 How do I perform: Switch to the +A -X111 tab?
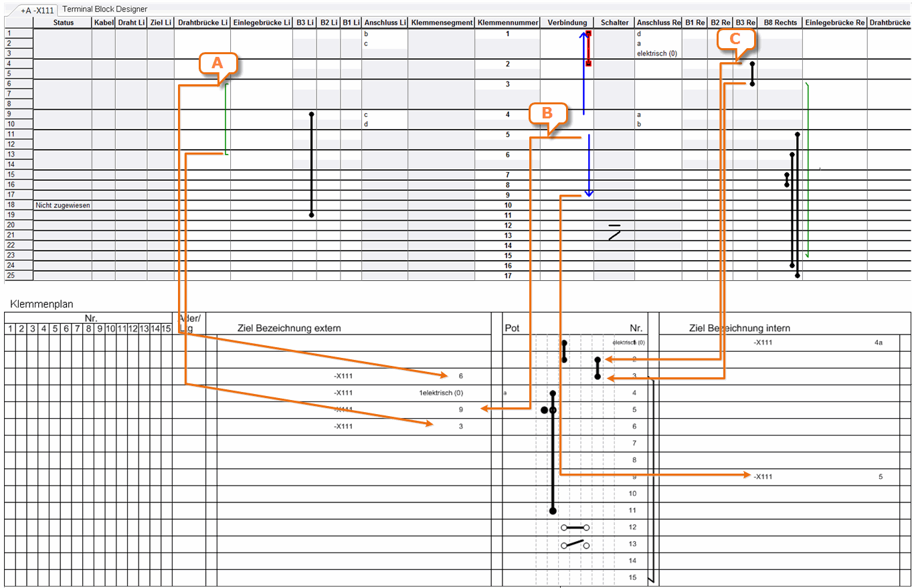pos(37,11)
